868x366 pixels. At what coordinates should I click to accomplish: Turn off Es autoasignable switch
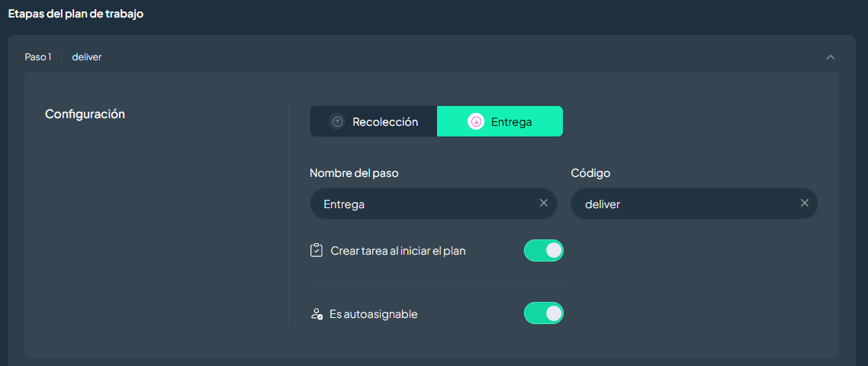tap(544, 313)
